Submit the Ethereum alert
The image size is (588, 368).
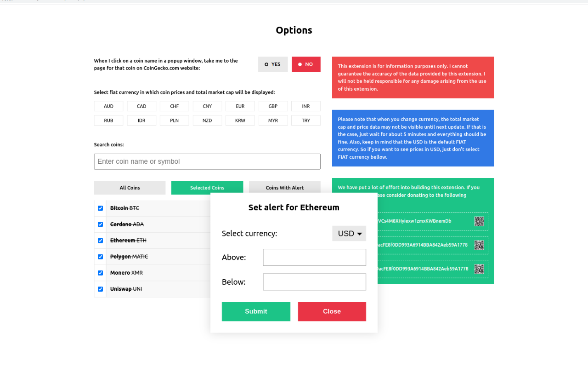pos(256,311)
